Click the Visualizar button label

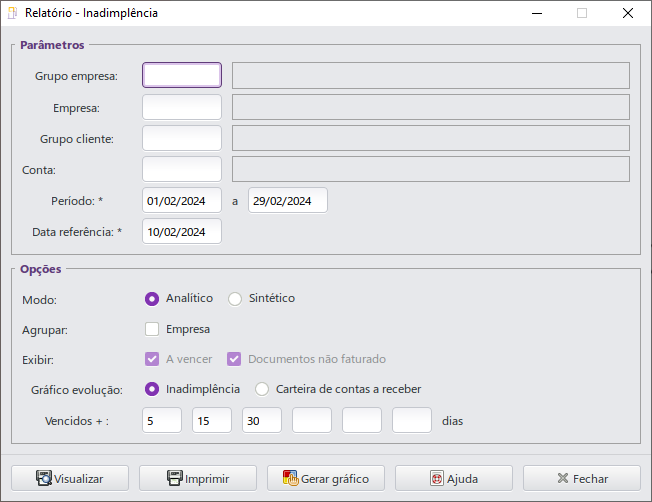pos(79,479)
